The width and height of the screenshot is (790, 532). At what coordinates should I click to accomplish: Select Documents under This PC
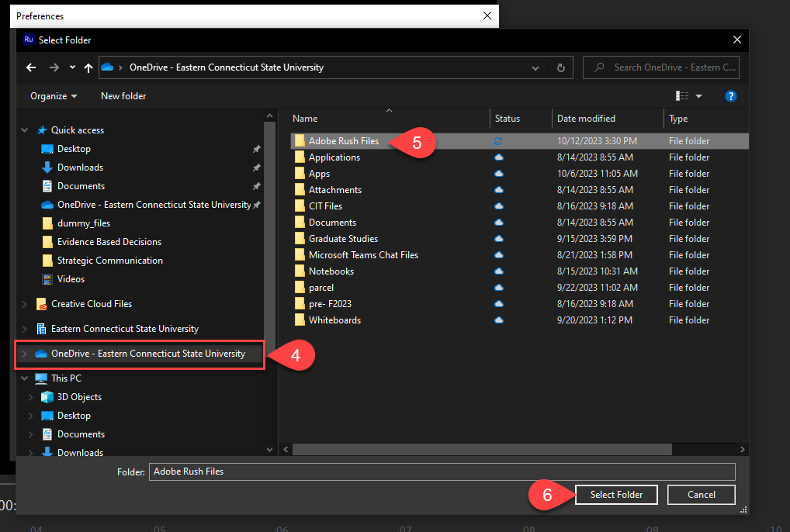point(81,434)
